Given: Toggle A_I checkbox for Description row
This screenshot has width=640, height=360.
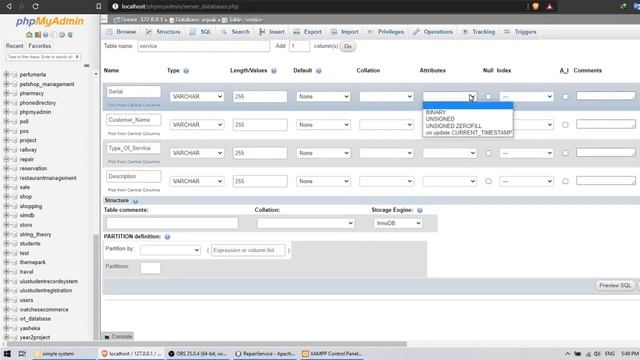Looking at the screenshot, I should (x=565, y=181).
